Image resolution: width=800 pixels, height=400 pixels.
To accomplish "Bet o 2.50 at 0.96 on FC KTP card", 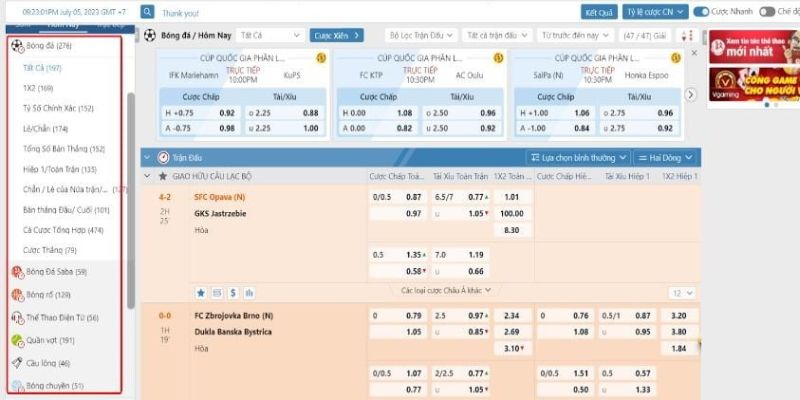I will (463, 113).
